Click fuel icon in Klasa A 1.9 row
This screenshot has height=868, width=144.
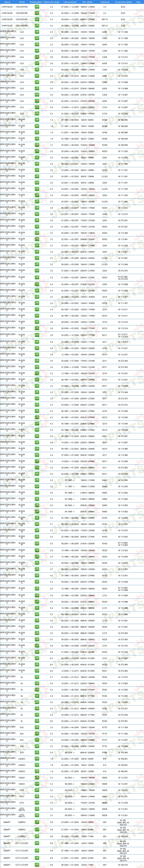[x=37, y=139]
